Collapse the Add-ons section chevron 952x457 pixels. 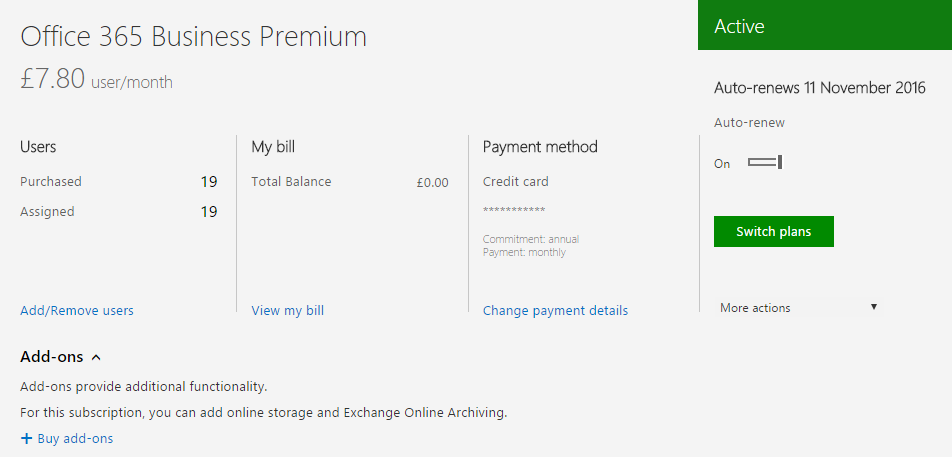point(95,357)
